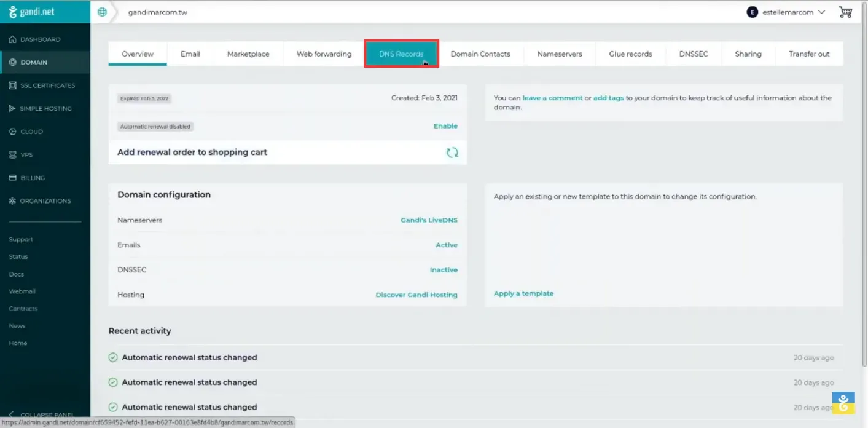Click the estellemarcom user avatar

tap(752, 12)
